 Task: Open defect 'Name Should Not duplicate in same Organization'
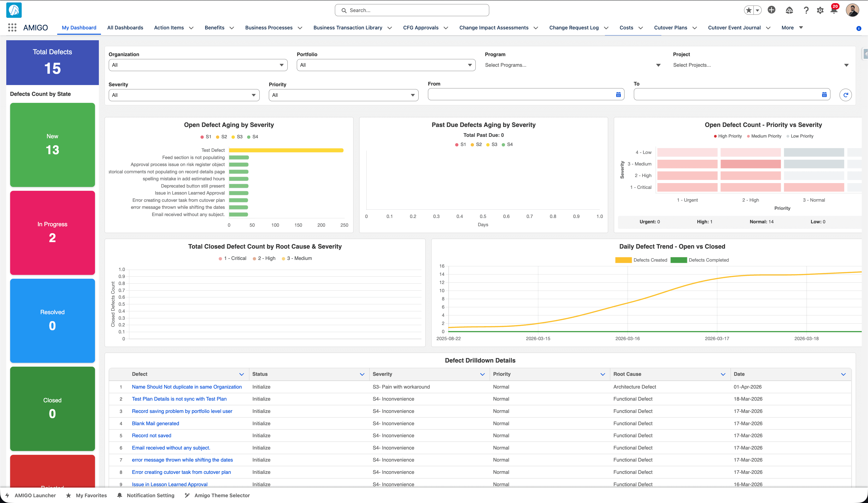(x=187, y=387)
